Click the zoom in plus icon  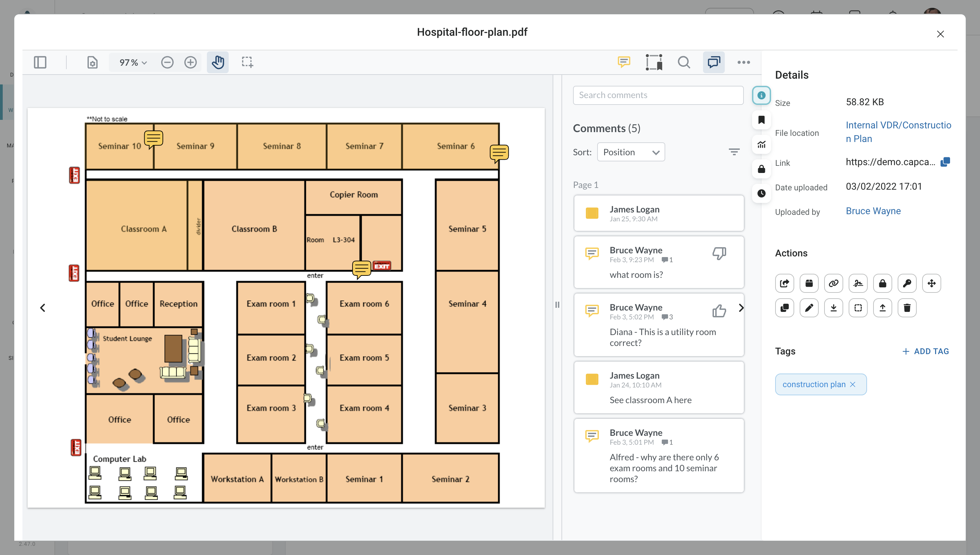pyautogui.click(x=191, y=62)
